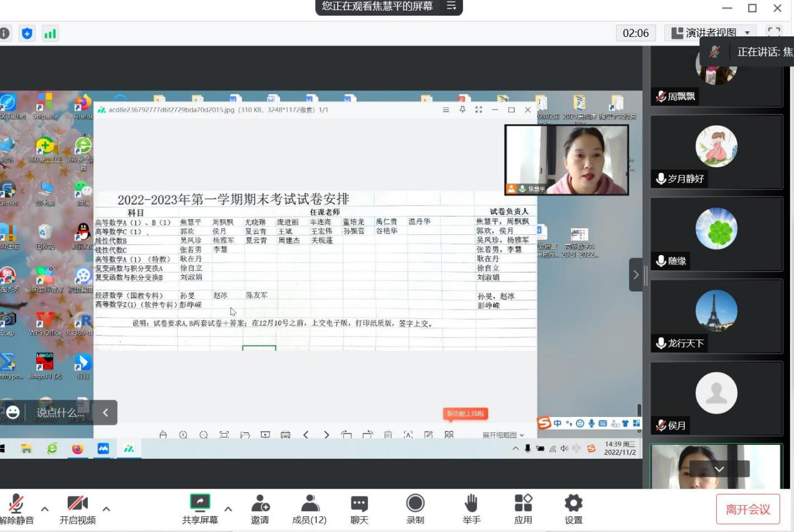Open 微信 WeChat desktop shortcut
This screenshot has height=532, width=794.
point(83,194)
